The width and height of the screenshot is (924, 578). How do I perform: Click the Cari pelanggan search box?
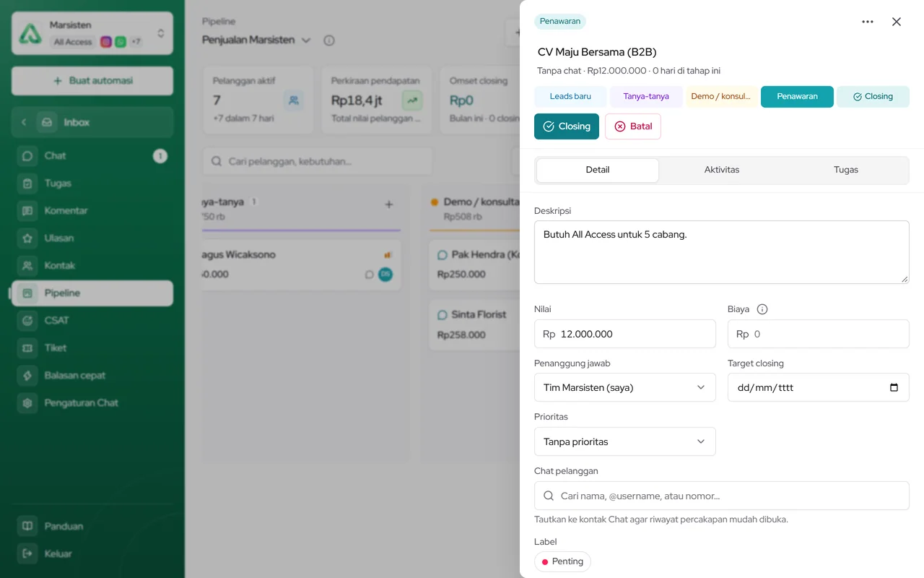[318, 161]
